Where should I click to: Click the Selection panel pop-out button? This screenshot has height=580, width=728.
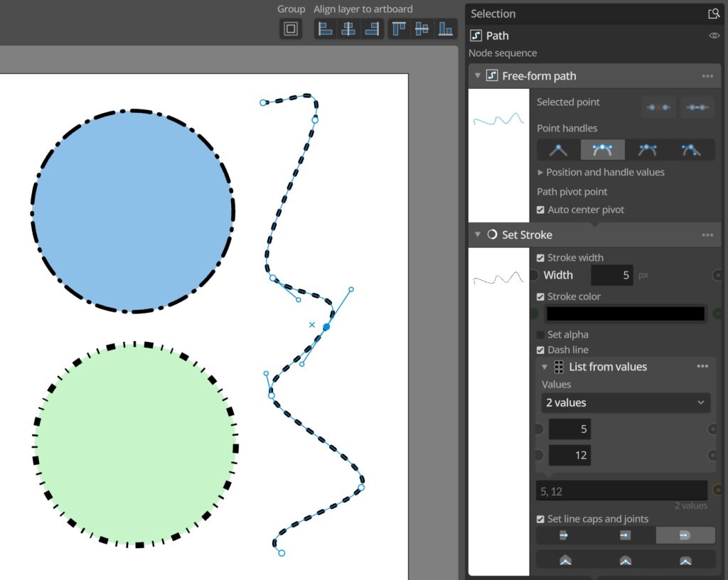pyautogui.click(x=714, y=14)
